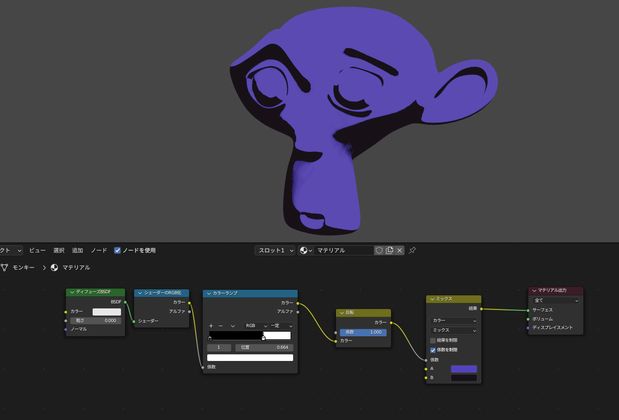The width and height of the screenshot is (619, 420).
Task: Click the Invert node カラー output socket
Action: [x=391, y=322]
